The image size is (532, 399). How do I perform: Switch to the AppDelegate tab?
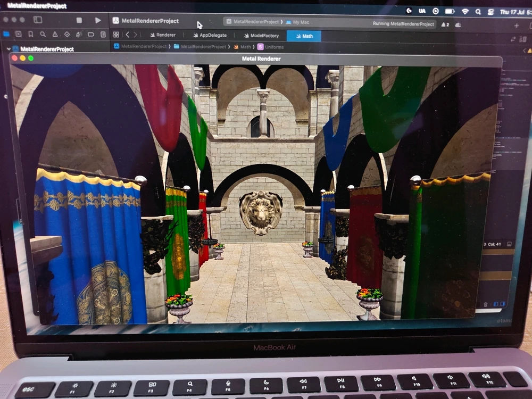[x=209, y=36]
